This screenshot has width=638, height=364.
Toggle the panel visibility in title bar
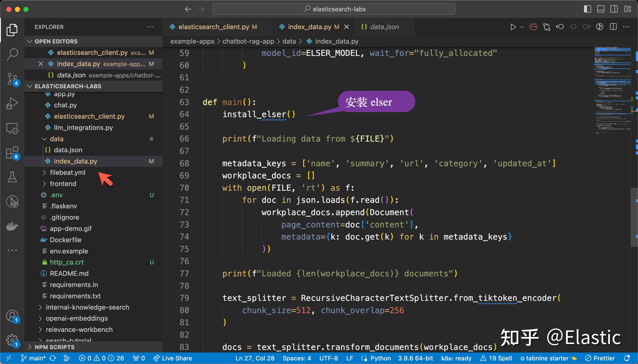click(601, 9)
